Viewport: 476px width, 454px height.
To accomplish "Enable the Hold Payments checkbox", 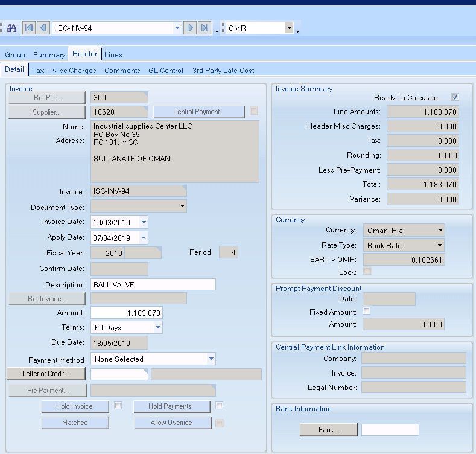I will click(x=220, y=406).
